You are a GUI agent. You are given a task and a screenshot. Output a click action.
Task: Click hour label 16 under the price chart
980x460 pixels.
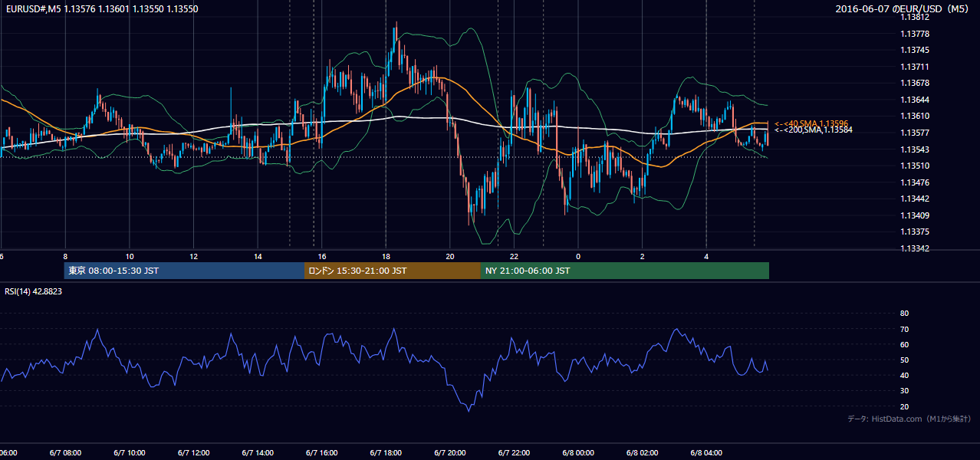322,257
